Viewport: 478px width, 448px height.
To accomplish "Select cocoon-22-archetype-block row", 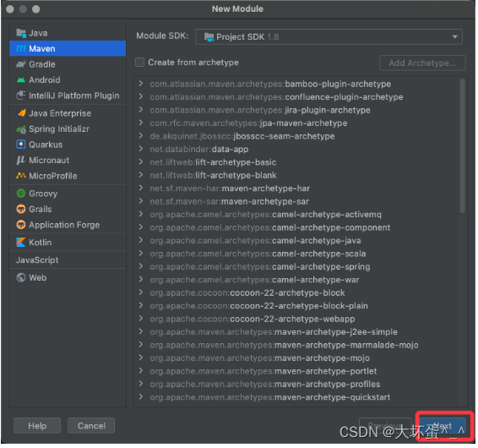I will (x=296, y=292).
